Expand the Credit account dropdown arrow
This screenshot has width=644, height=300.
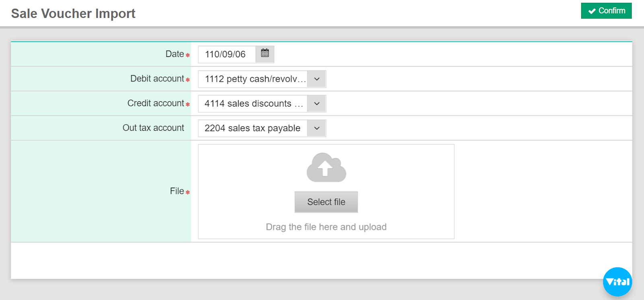pos(317,104)
